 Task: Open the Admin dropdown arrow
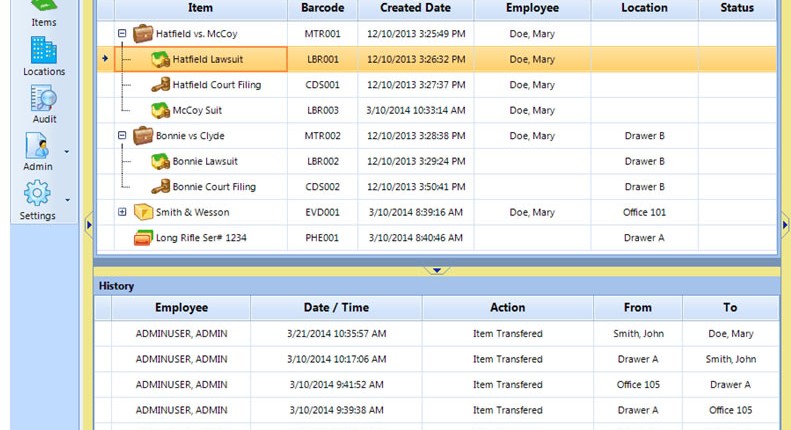(x=67, y=151)
